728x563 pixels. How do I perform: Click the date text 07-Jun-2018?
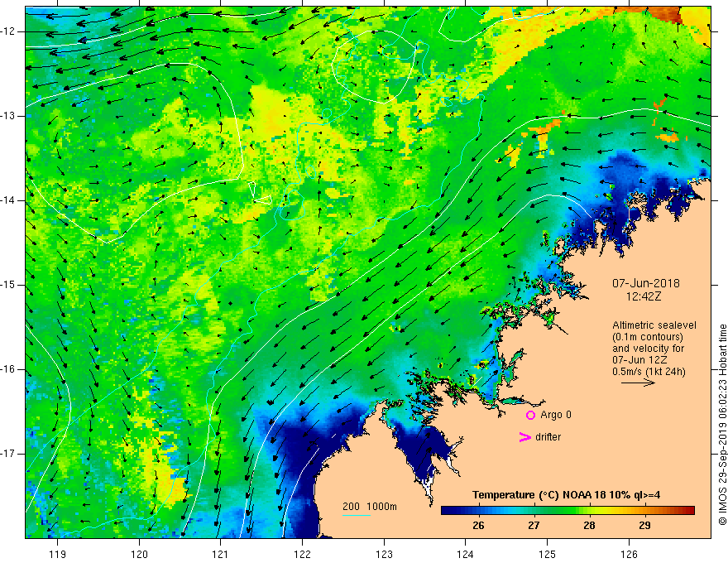pos(646,283)
